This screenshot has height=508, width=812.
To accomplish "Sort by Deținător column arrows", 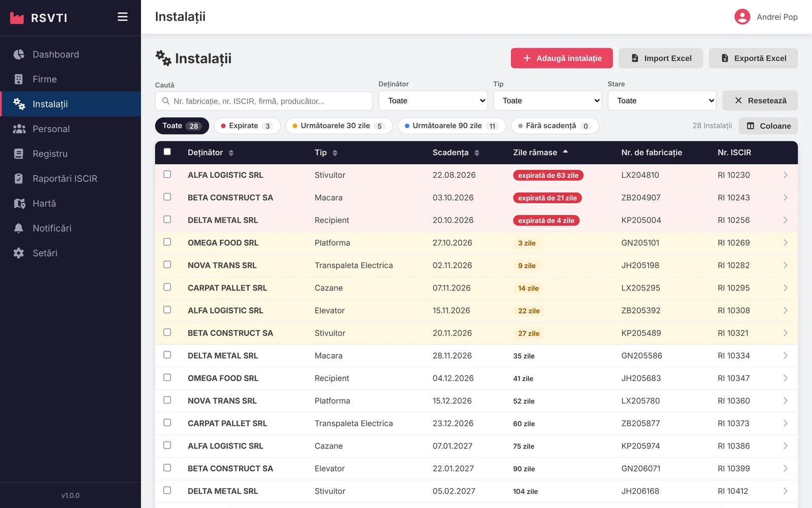I will pyautogui.click(x=231, y=153).
